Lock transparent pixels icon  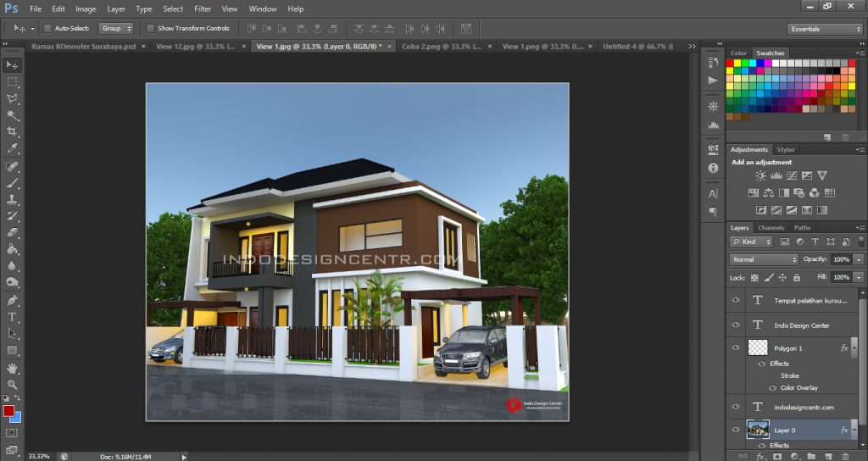(x=754, y=277)
